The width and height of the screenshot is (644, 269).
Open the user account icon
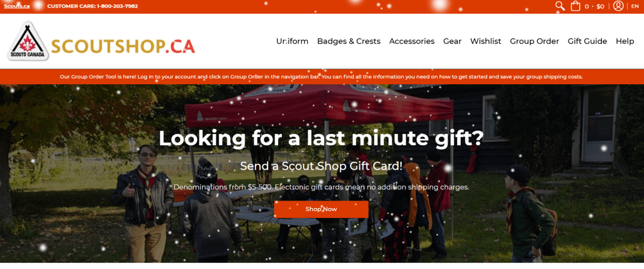coord(618,6)
